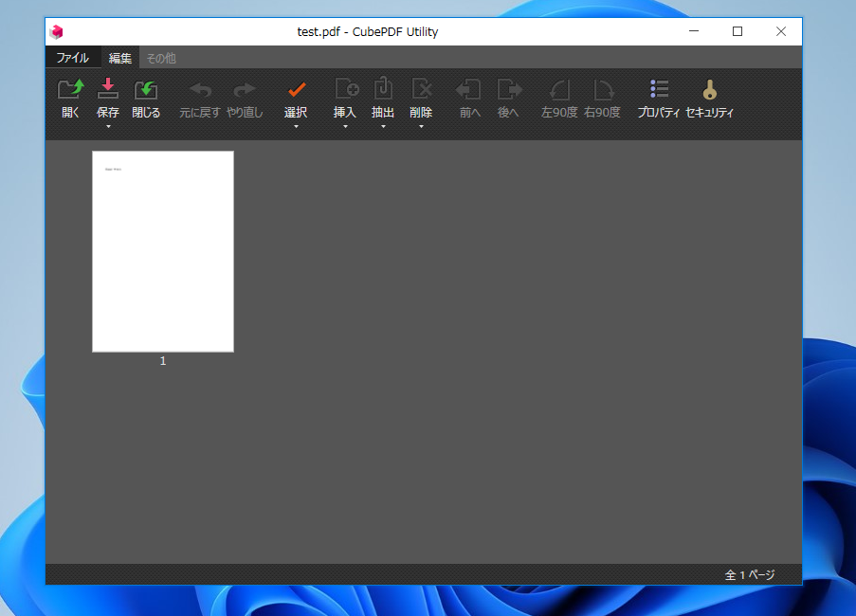Click the 閉じる (Close file) icon
Viewport: 856px width, 616px height.
(146, 90)
